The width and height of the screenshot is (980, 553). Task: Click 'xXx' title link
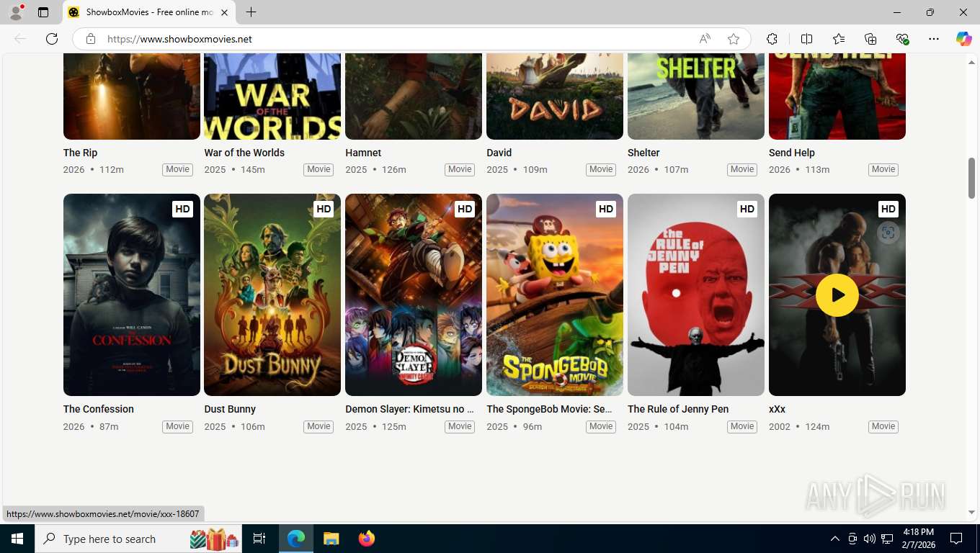click(777, 409)
